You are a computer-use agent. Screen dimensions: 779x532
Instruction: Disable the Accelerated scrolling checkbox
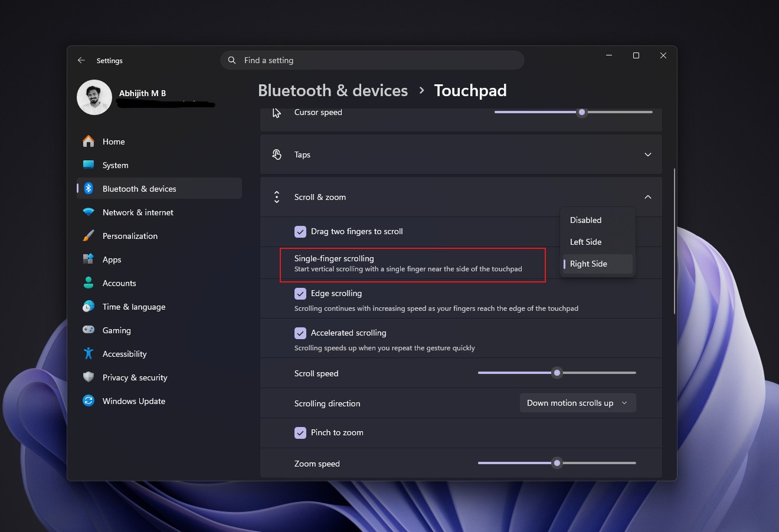[300, 333]
